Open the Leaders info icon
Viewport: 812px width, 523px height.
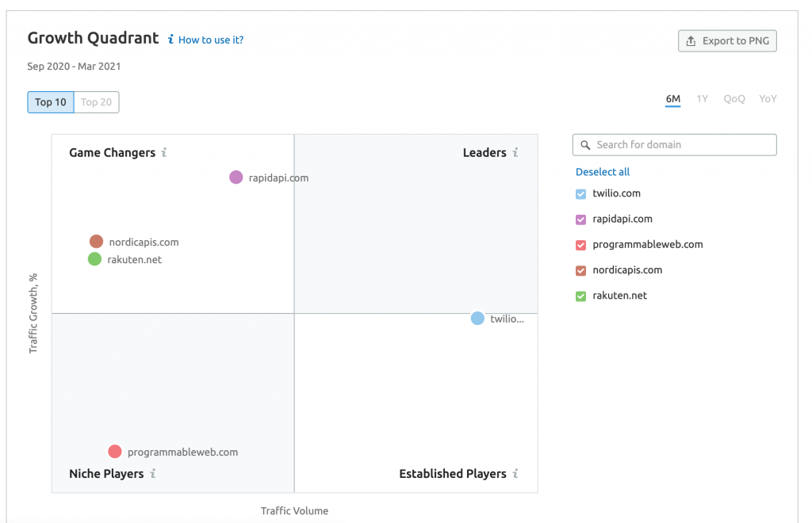515,152
